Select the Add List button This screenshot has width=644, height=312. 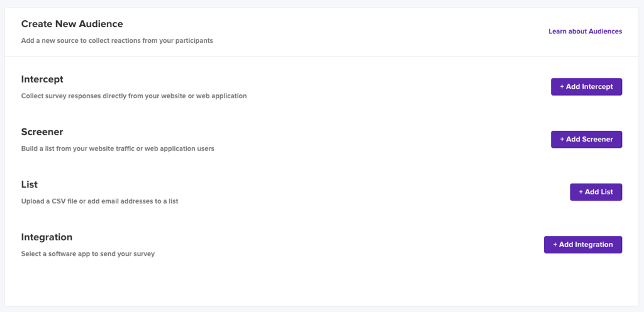coord(596,192)
